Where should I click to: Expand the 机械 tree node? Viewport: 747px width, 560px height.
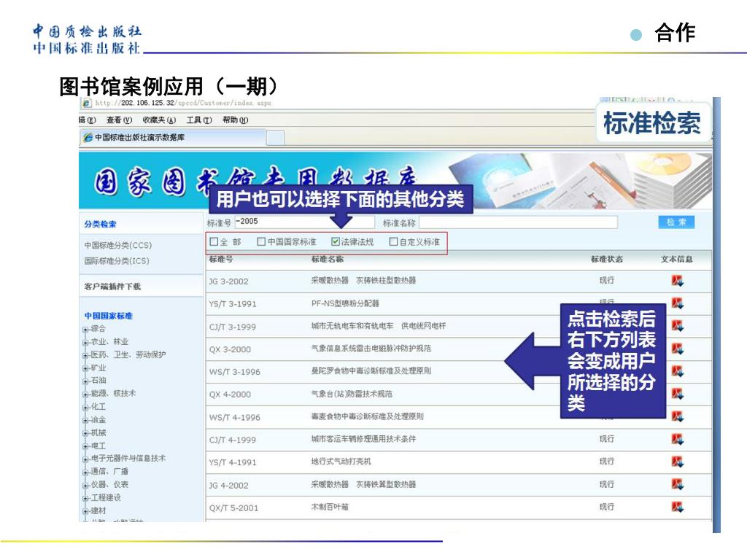[x=85, y=433]
